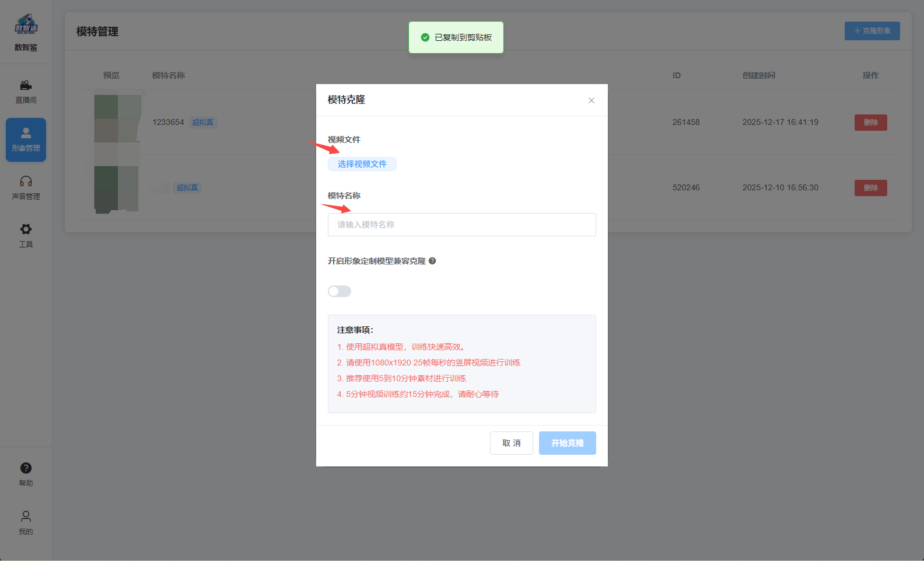Click 选择视频文件 button
The height and width of the screenshot is (561, 924).
point(362,164)
